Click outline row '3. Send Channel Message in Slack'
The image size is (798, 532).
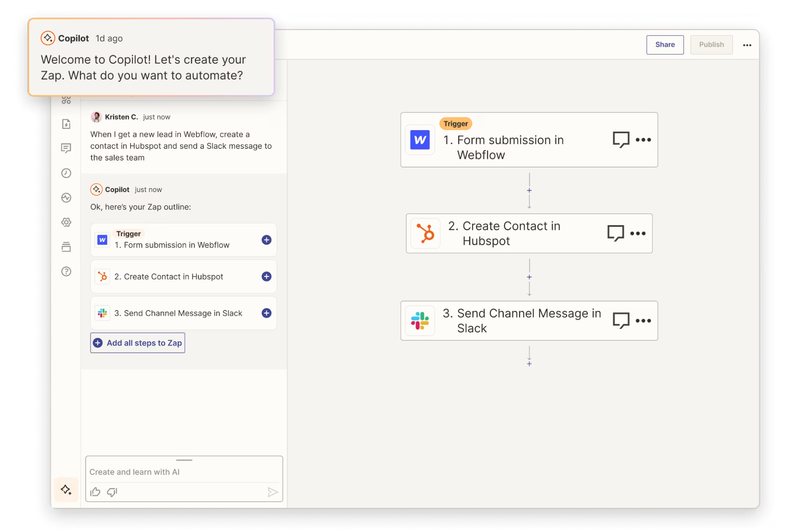(184, 313)
